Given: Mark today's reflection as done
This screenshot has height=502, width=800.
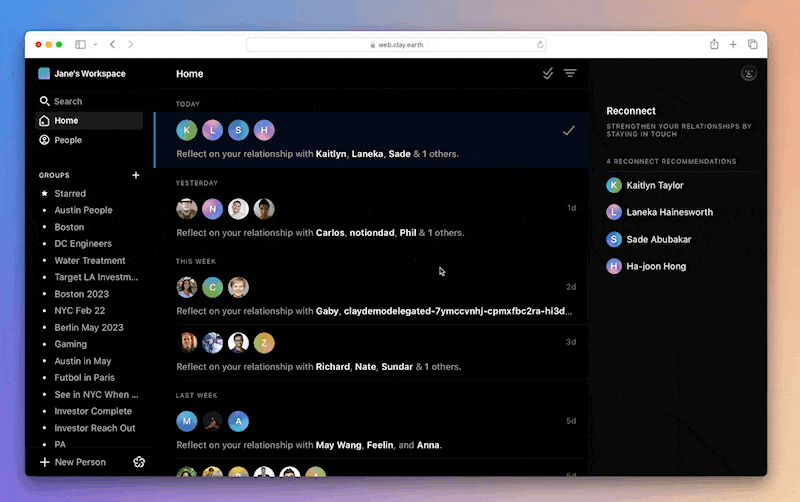Looking at the screenshot, I should pos(568,131).
